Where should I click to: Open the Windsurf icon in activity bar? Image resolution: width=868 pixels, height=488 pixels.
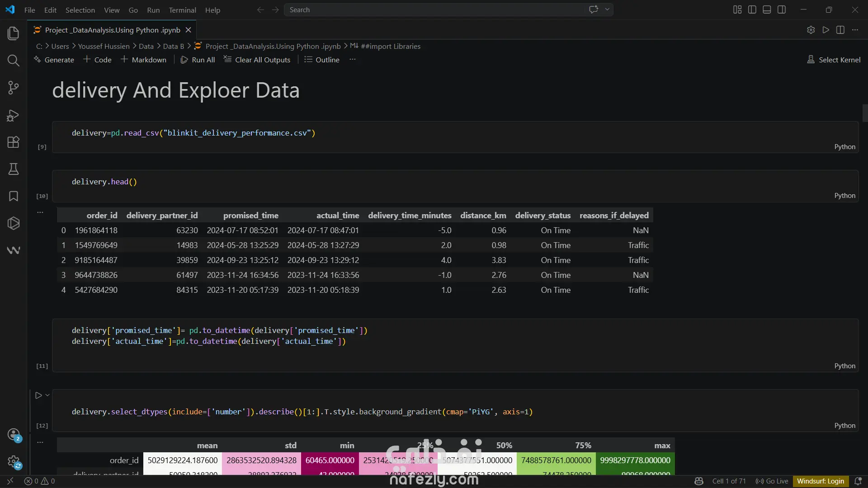pos(14,250)
